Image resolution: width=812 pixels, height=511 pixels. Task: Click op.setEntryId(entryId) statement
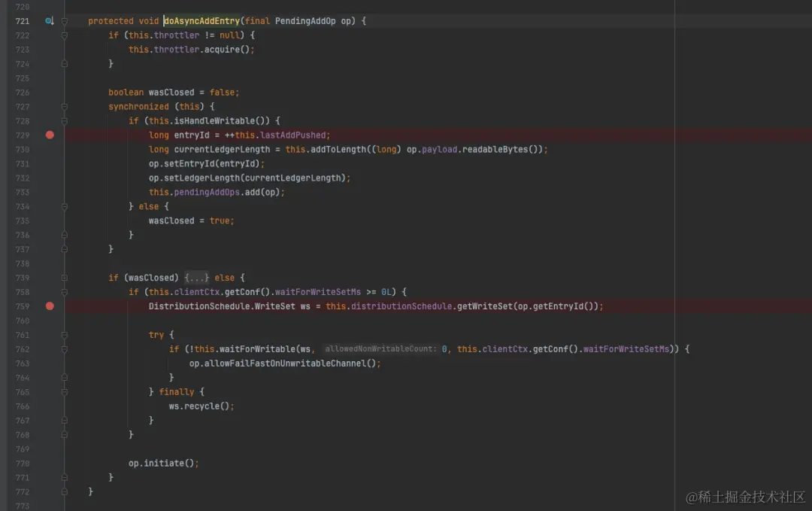[x=207, y=163]
